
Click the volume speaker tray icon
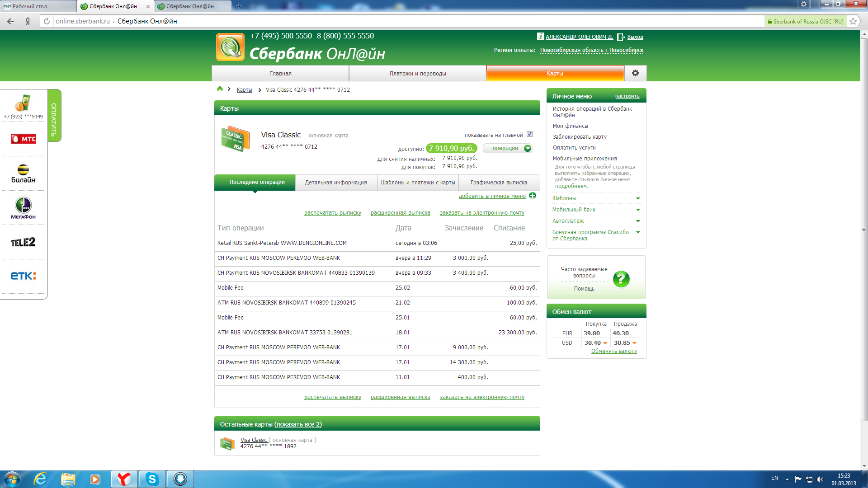point(820,479)
